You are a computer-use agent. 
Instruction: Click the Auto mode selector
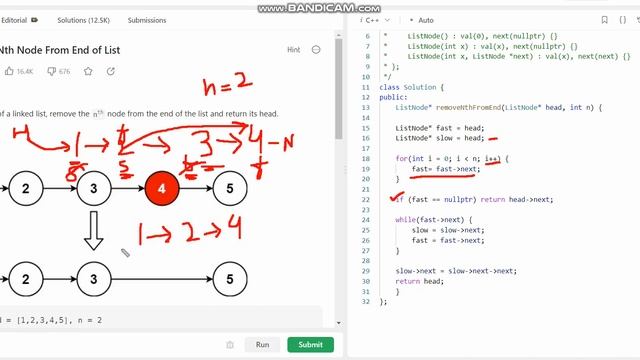[x=422, y=20]
